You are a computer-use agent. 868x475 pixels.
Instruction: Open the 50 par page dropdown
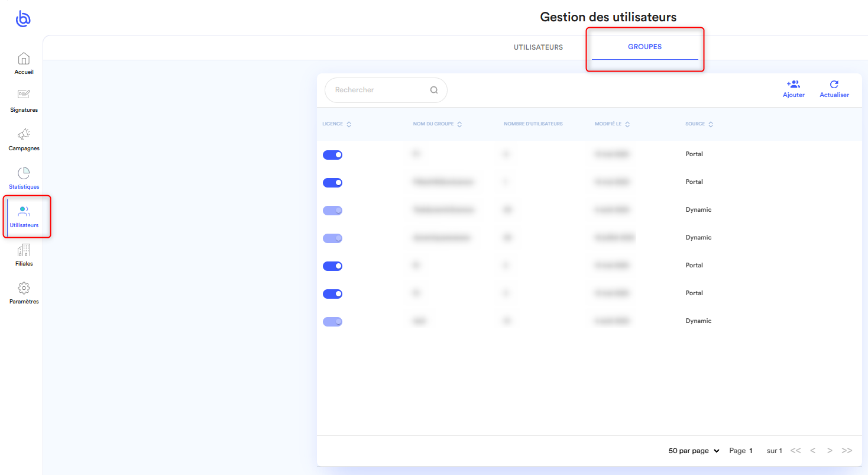(x=694, y=451)
